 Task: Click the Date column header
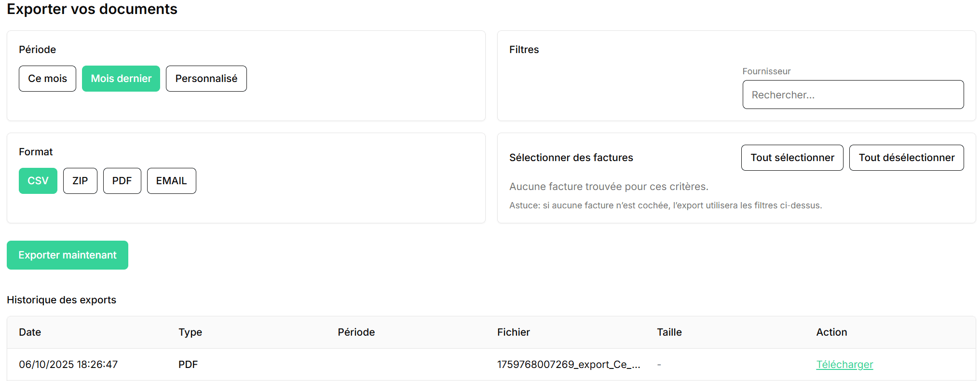click(30, 332)
